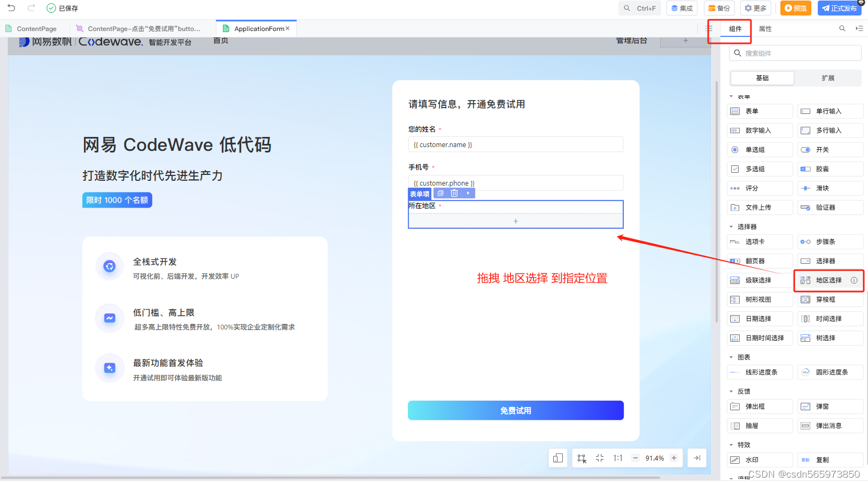Select the 组件 components panel tab
This screenshot has height=483, width=868.
click(x=735, y=29)
